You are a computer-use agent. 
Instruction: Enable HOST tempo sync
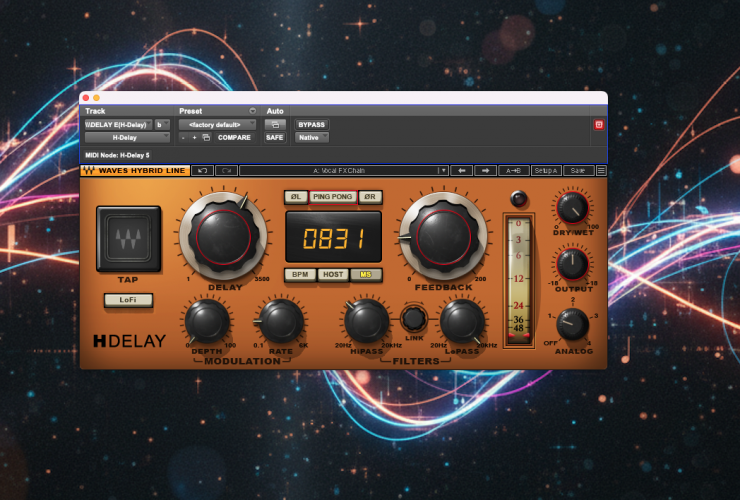coord(333,275)
